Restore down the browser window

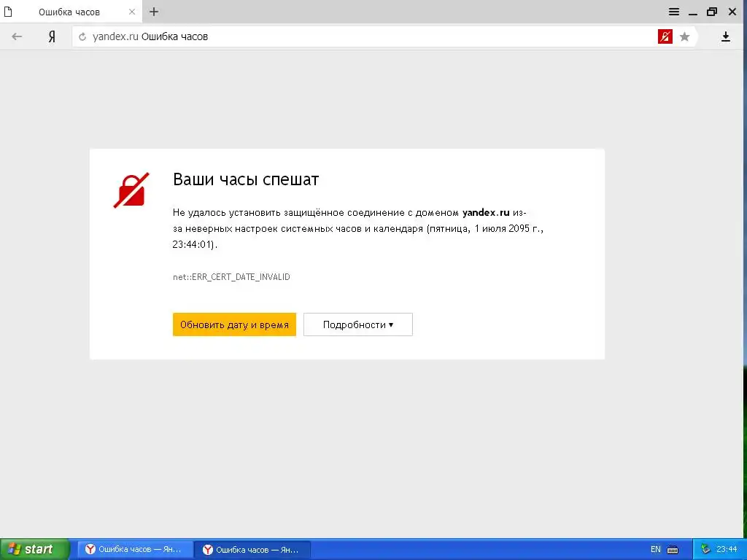pos(712,12)
